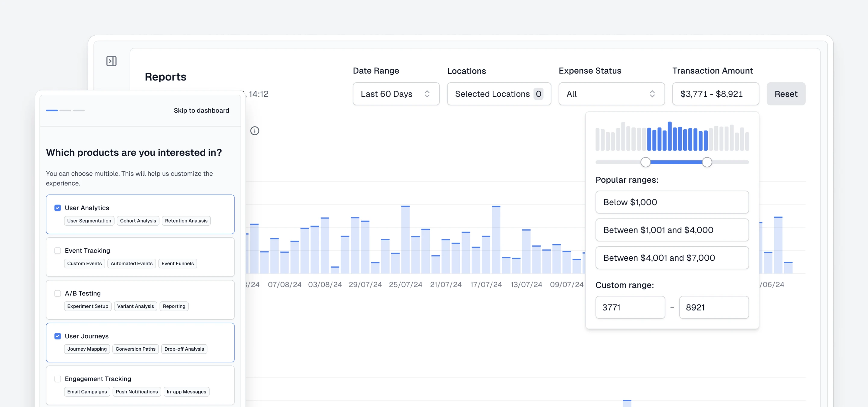Select Between $1,001 and $4,000 range
Viewport: 868px width, 407px height.
point(671,230)
